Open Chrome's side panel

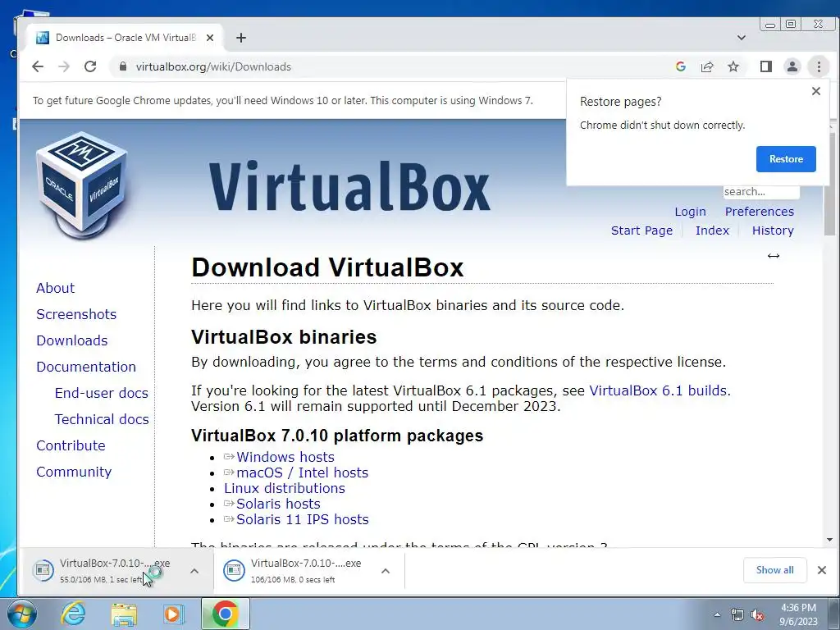(766, 66)
